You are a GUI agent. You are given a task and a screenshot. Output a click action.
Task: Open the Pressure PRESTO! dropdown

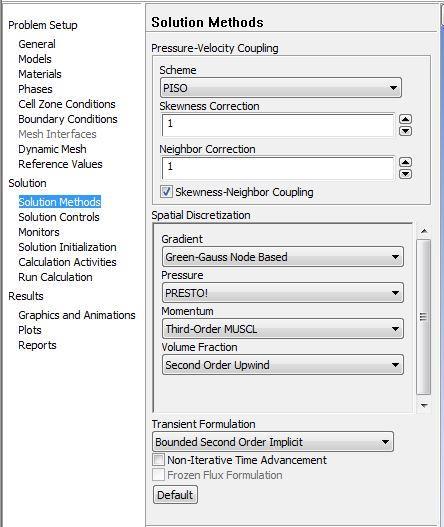point(283,293)
